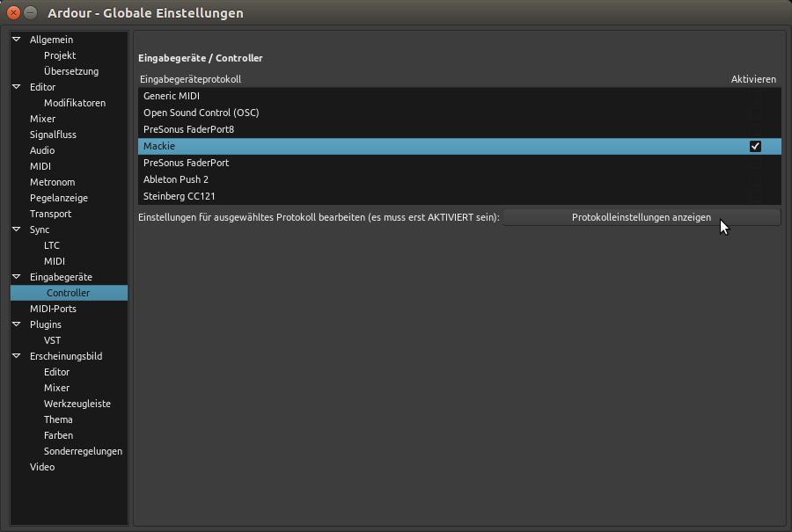
Task: Open Metronom settings
Action: 53,182
